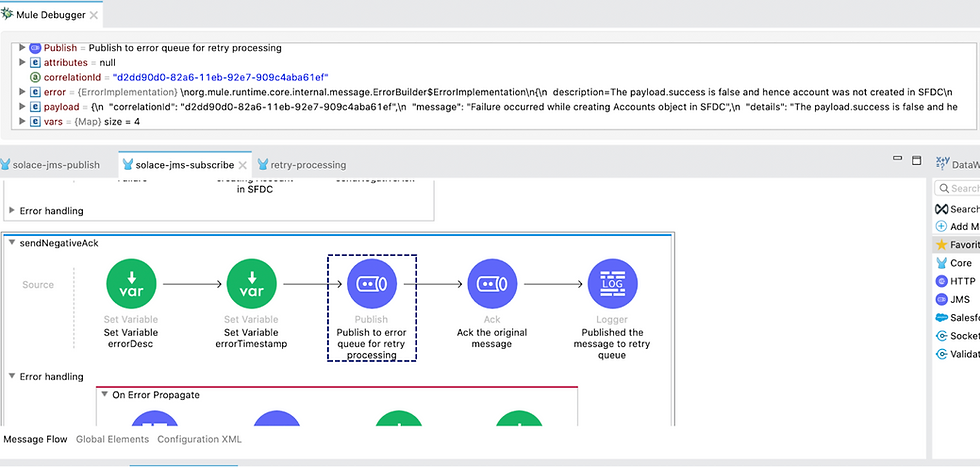Select the Publish to error queue component
980x467 pixels.
coord(372,284)
